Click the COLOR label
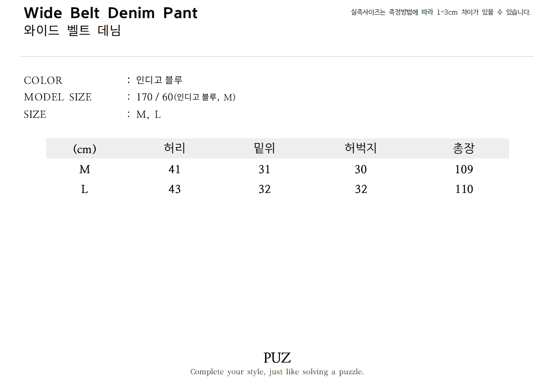555x392 pixels. [x=43, y=81]
